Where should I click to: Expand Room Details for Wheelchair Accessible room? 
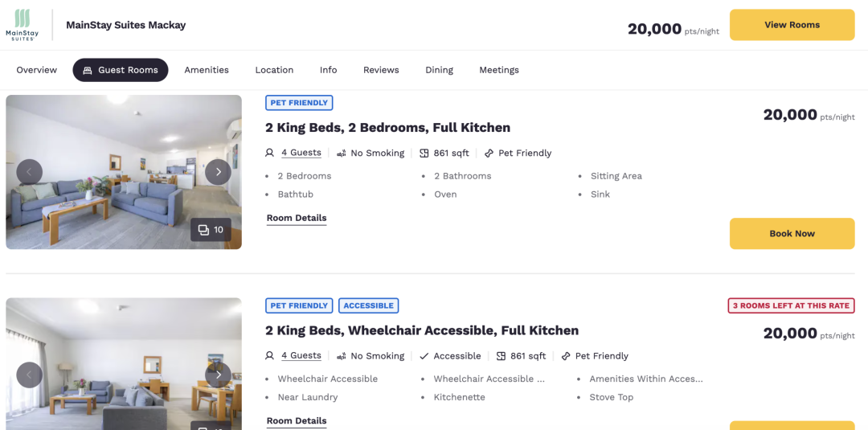pos(297,421)
